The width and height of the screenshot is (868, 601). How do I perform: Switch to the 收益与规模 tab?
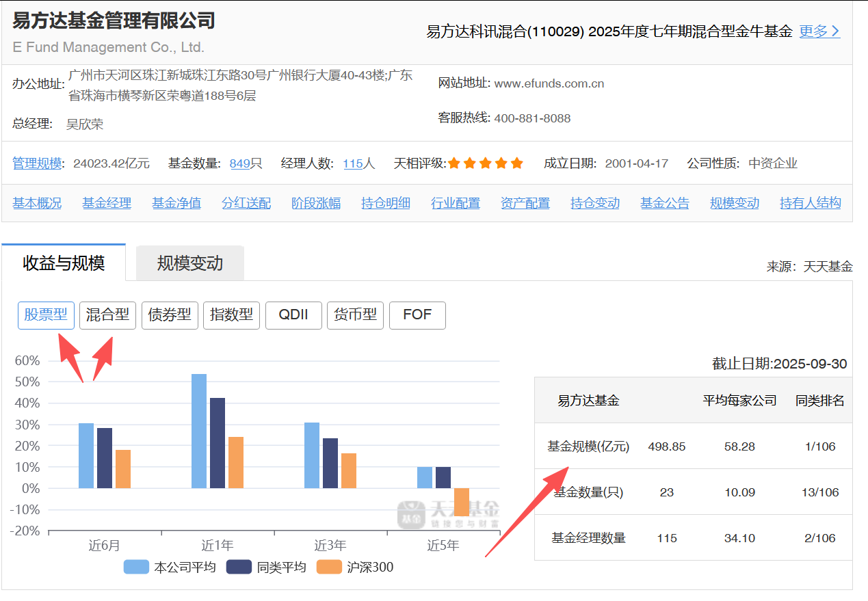[x=64, y=263]
